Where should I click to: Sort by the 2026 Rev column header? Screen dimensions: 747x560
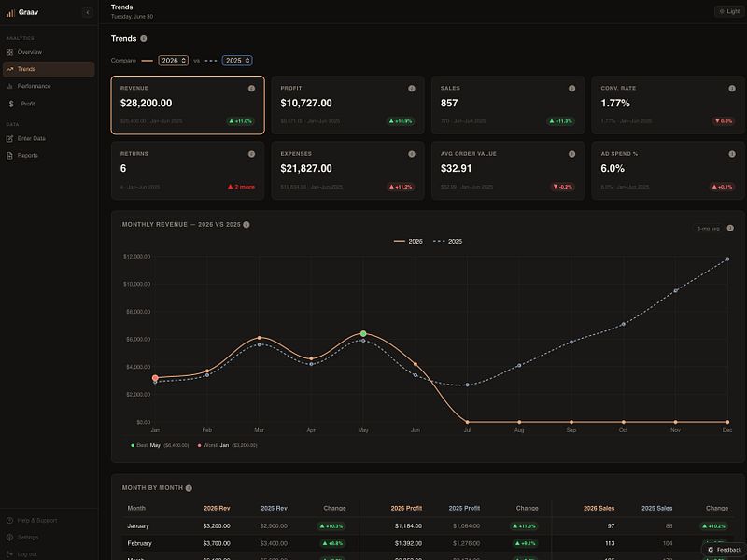click(x=217, y=508)
